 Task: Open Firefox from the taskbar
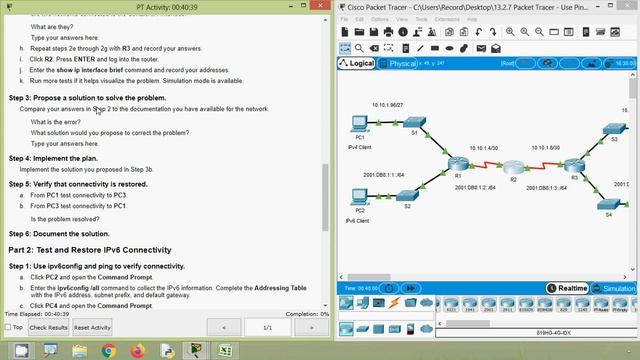138,351
